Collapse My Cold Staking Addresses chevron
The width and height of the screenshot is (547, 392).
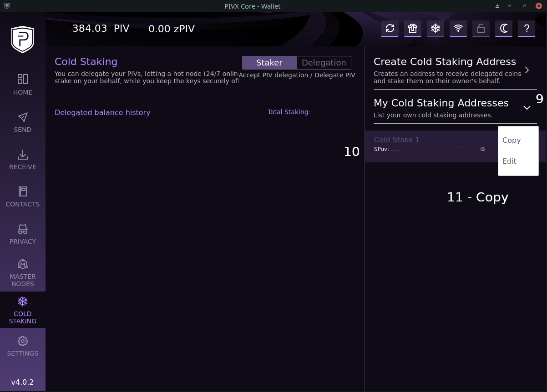tap(527, 108)
